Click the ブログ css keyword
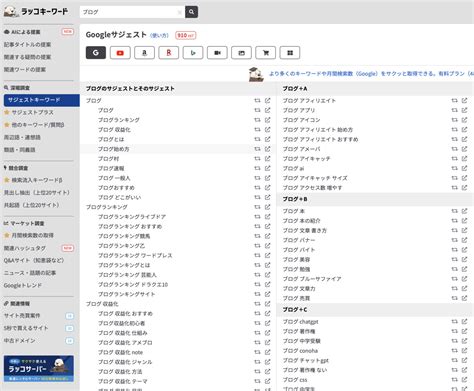 click(295, 380)
